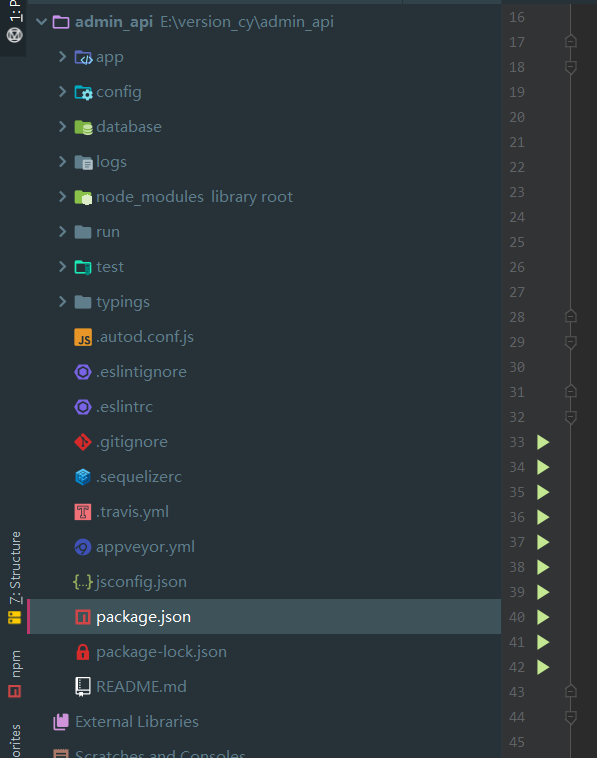
Task: Click the test folder icon
Action: coord(83,267)
